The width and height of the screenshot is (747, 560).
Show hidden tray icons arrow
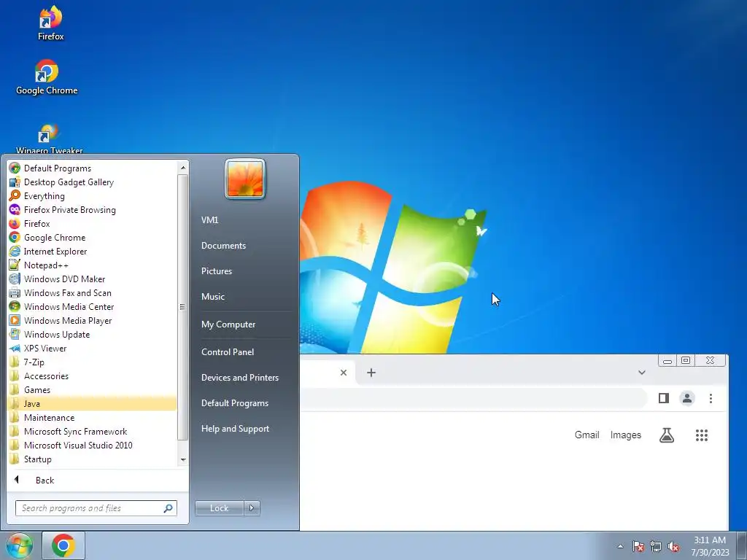(x=620, y=546)
